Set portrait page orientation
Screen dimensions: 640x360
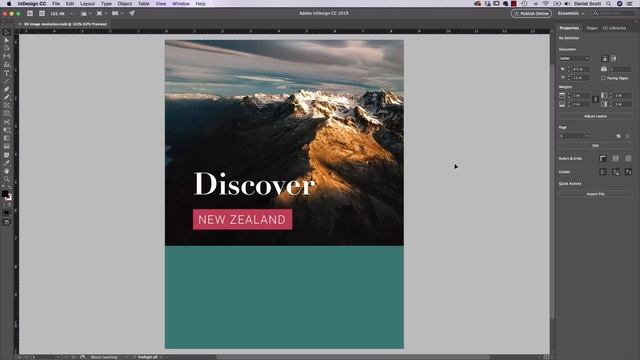(x=605, y=58)
